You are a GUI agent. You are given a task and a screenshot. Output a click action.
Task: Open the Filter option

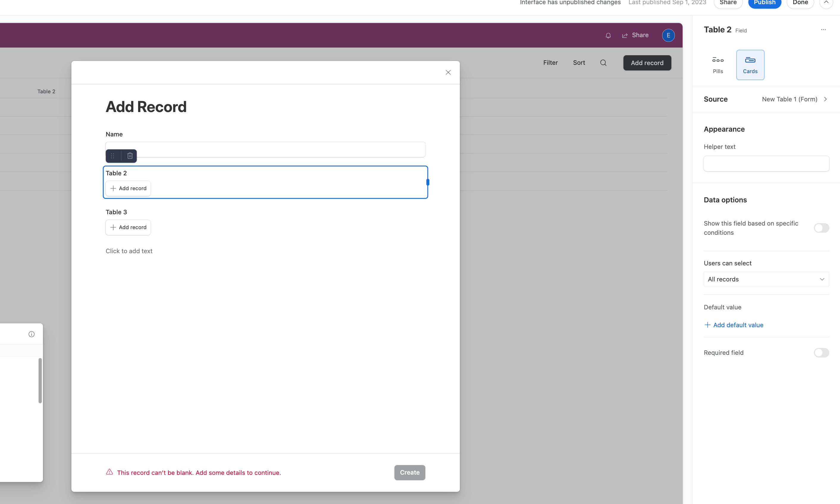click(550, 63)
